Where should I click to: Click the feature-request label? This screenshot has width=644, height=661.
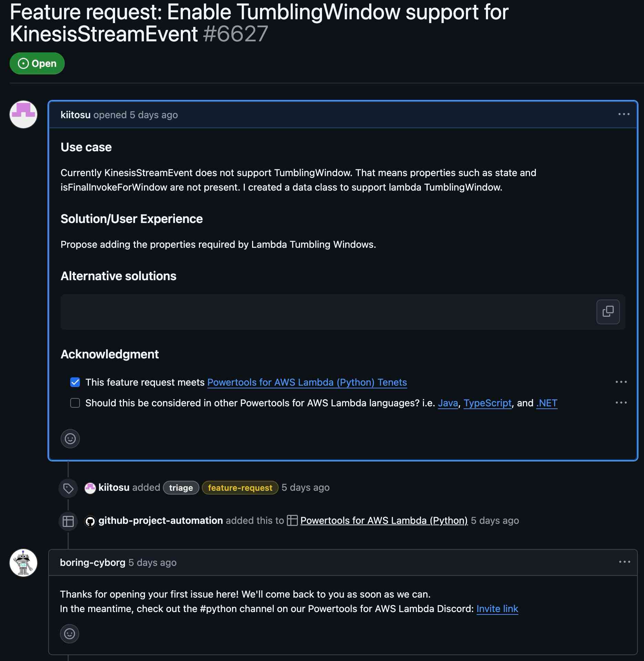pyautogui.click(x=240, y=488)
